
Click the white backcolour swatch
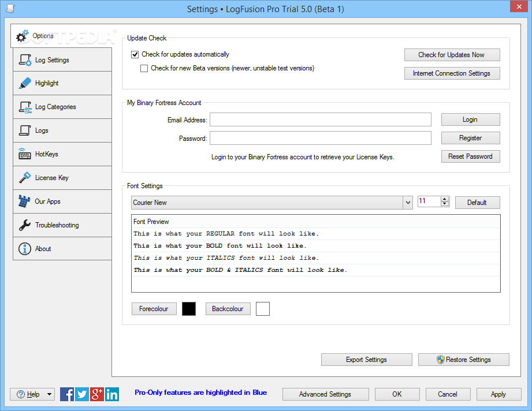coord(263,309)
